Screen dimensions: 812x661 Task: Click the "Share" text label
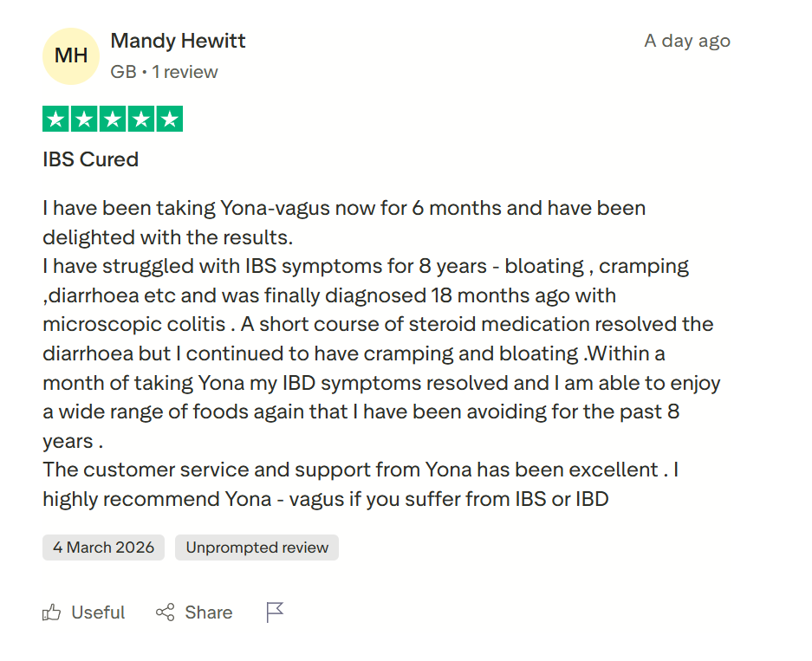[x=208, y=613]
